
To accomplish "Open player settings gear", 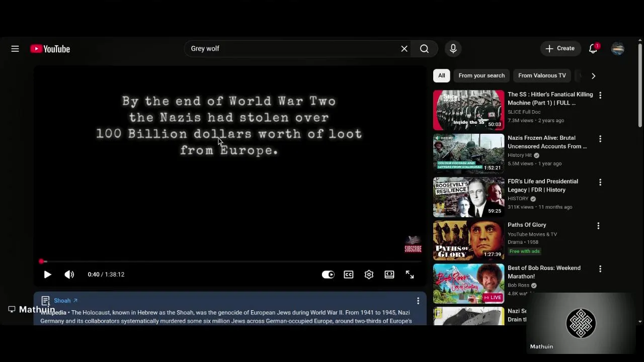I will pyautogui.click(x=369, y=275).
